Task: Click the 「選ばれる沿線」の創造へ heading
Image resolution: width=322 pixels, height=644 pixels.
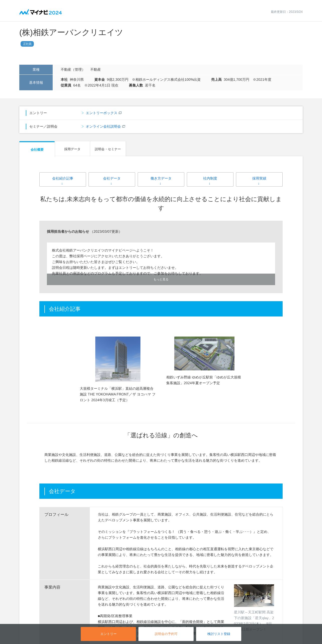Action: 161,435
